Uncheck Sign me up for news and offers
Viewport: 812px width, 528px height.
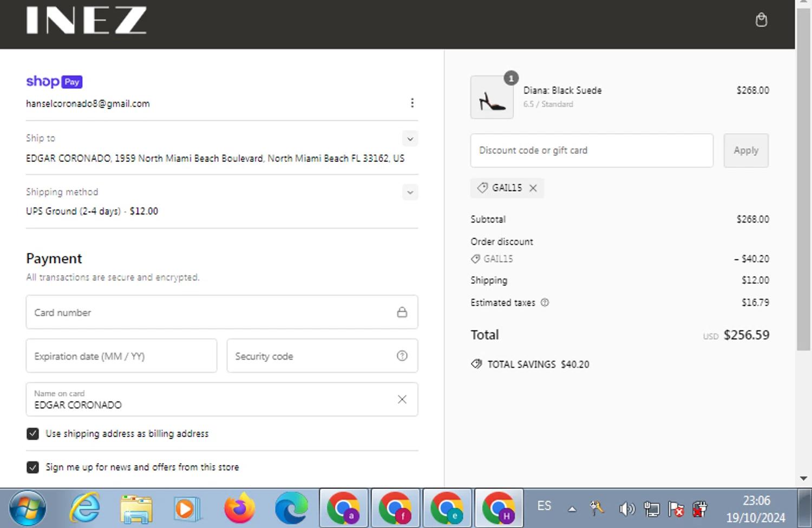32,467
